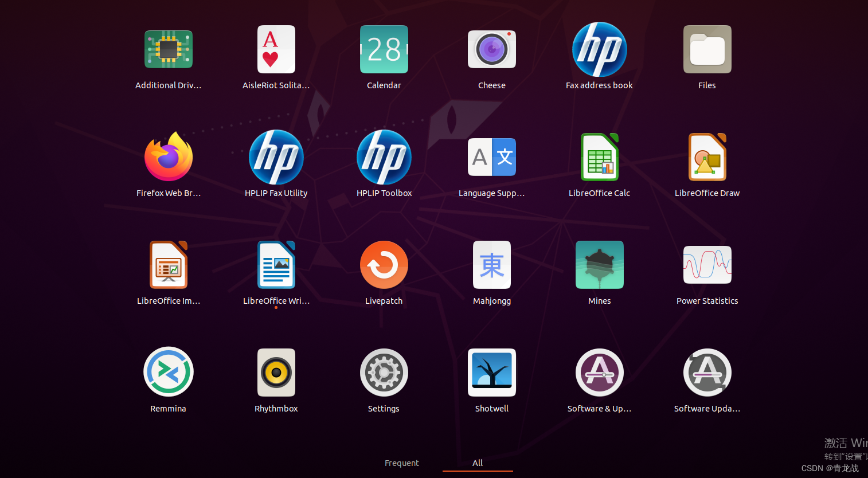Launch the Remmina remote desktop icon
This screenshot has height=478, width=868.
169,372
